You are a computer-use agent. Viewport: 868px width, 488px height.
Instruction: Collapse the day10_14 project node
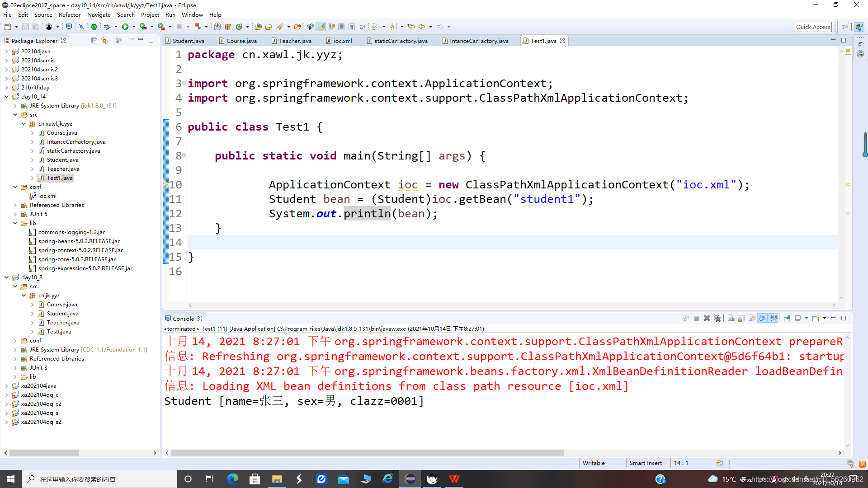7,97
